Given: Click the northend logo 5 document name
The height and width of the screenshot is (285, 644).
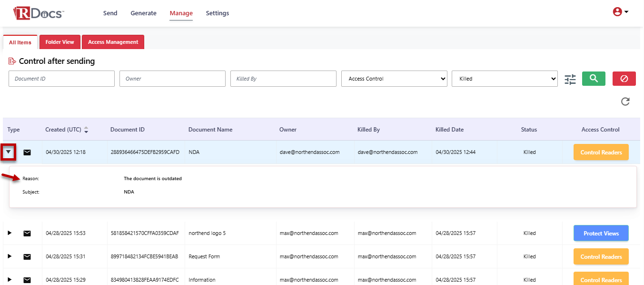Looking at the screenshot, I should tap(207, 233).
